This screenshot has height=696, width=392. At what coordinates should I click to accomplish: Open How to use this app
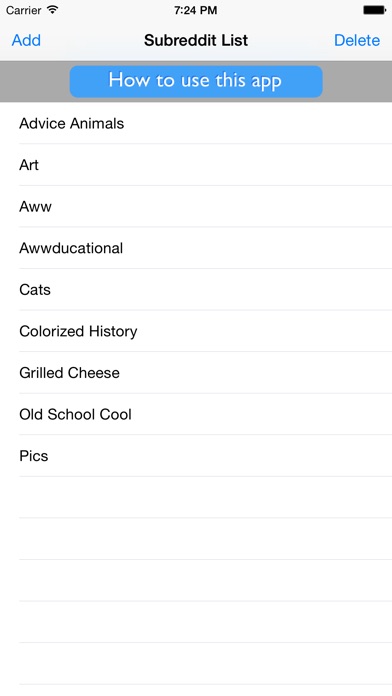[196, 81]
